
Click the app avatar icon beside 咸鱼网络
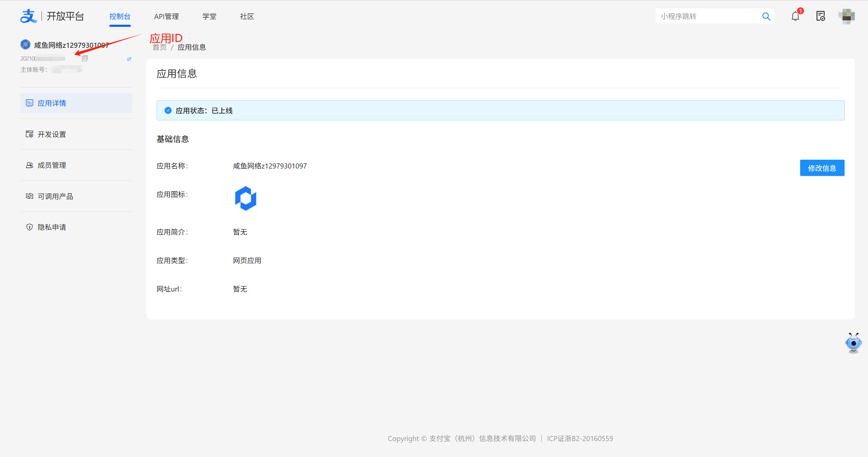coord(25,44)
